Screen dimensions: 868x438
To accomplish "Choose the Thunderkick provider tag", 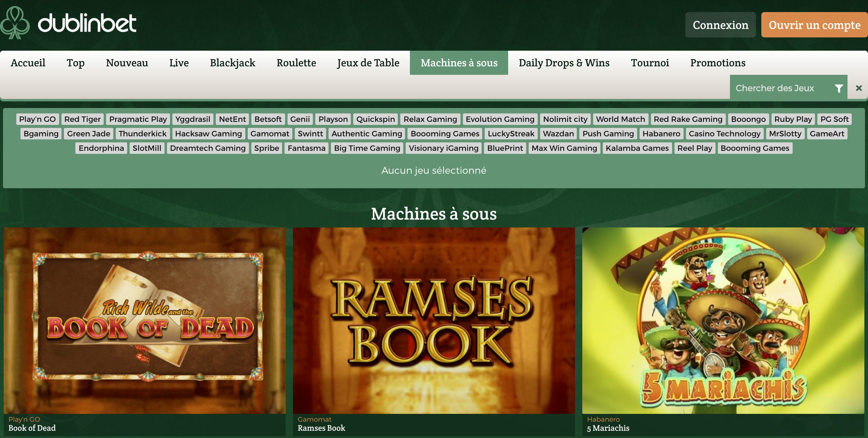I will pos(143,134).
